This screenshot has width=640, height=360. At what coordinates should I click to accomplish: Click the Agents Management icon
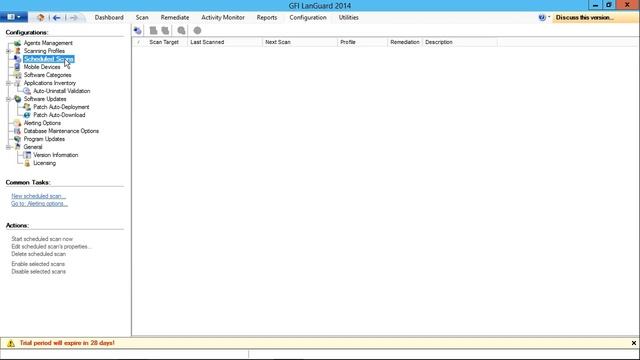(x=17, y=43)
